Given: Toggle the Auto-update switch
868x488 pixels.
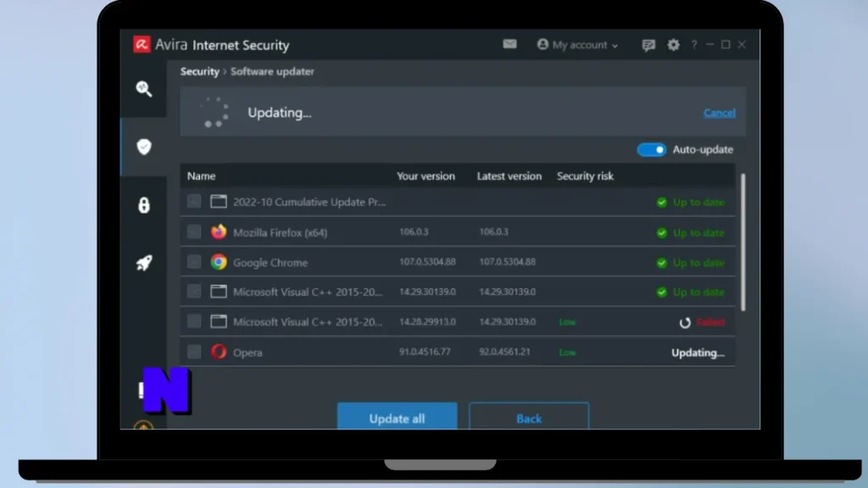Looking at the screenshot, I should [x=652, y=149].
